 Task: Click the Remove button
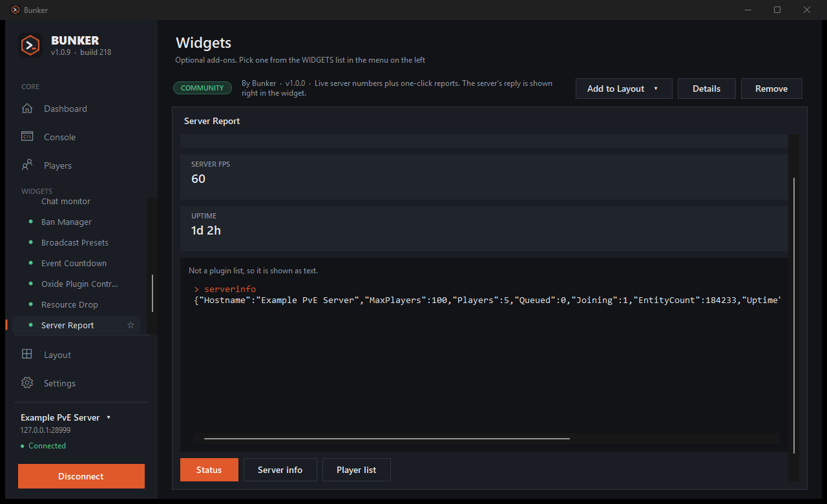click(x=771, y=89)
